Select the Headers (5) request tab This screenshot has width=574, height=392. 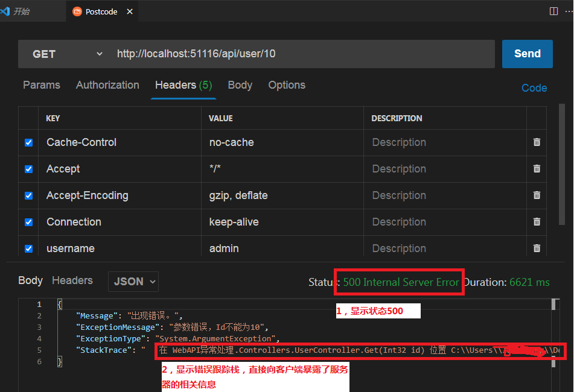click(183, 85)
